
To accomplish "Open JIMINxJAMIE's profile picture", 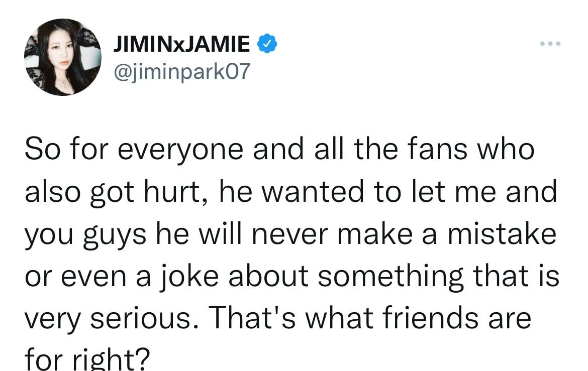I will (63, 57).
